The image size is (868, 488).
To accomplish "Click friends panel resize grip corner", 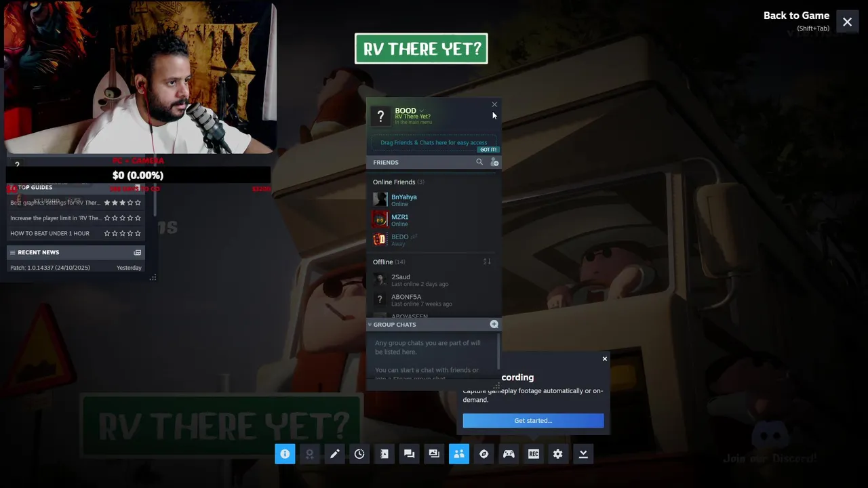I will (x=496, y=386).
